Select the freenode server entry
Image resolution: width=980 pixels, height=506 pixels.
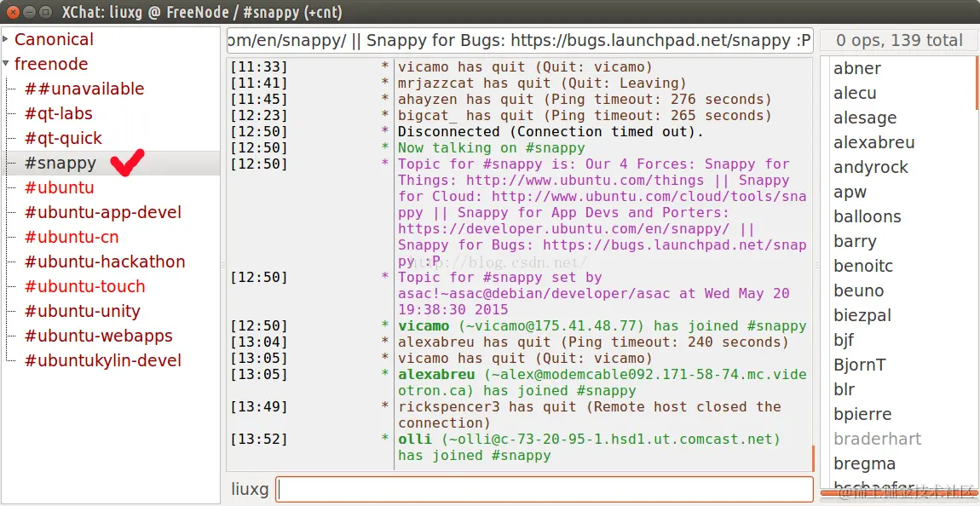(x=51, y=65)
